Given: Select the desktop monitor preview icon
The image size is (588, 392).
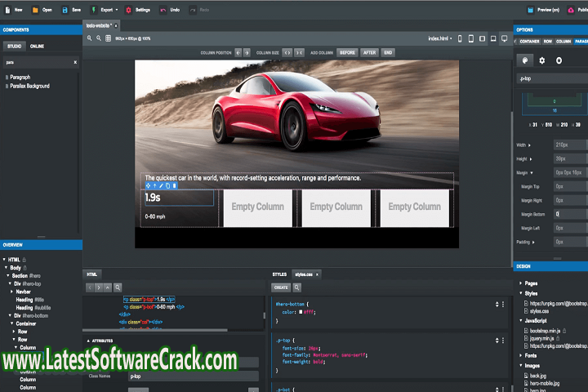Looking at the screenshot, I should 504,38.
